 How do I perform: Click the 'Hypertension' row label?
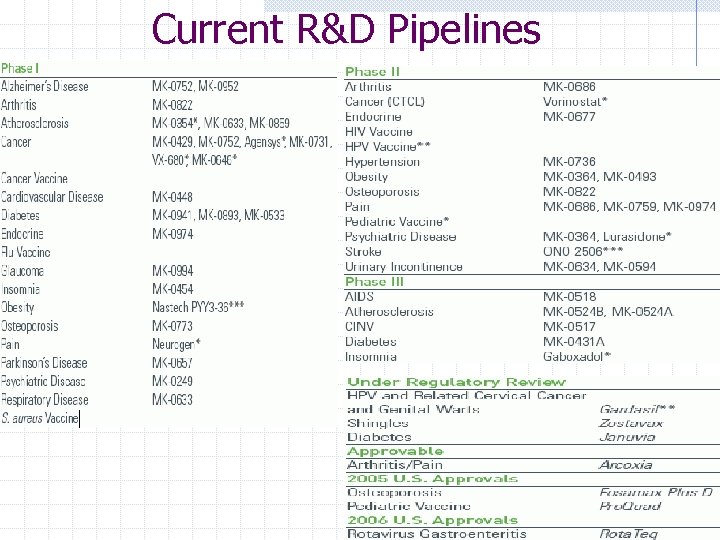click(x=382, y=162)
